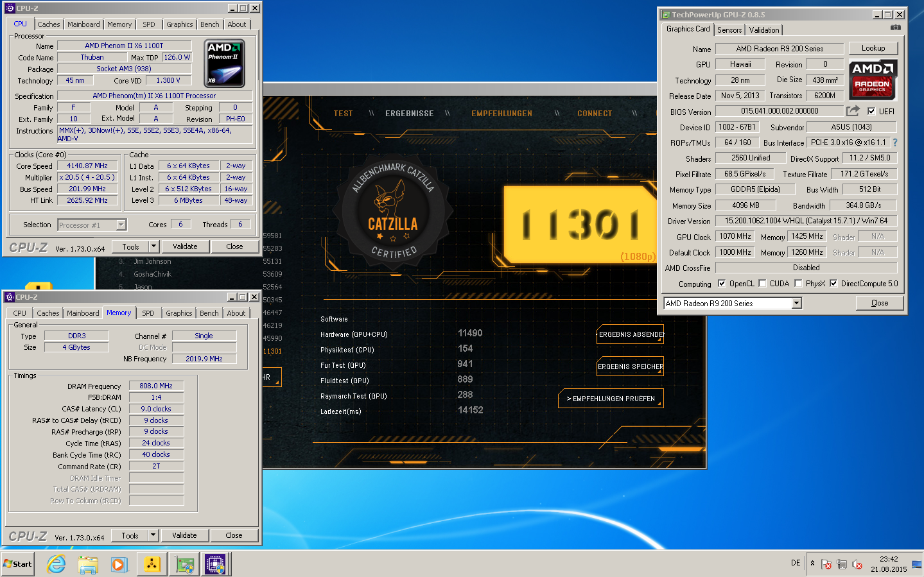This screenshot has width=924, height=577.
Task: Launch Windows Media Player from taskbar
Action: click(x=119, y=564)
